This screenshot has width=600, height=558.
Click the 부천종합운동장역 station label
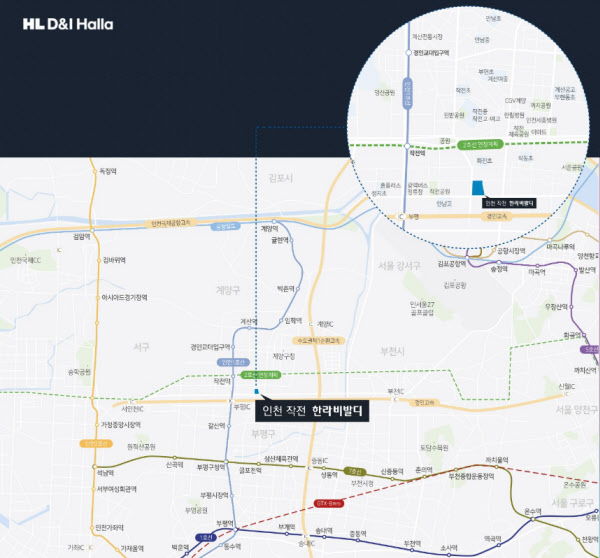(471, 476)
